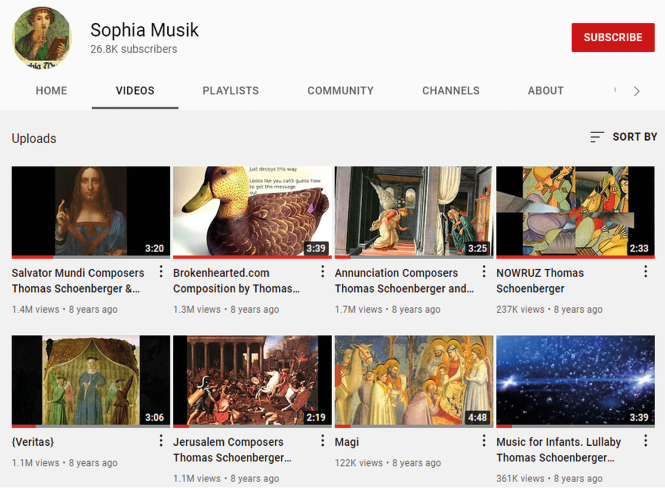Open Music for Infants Lullaby title
Screen dimensions: 665x488
[559, 450]
